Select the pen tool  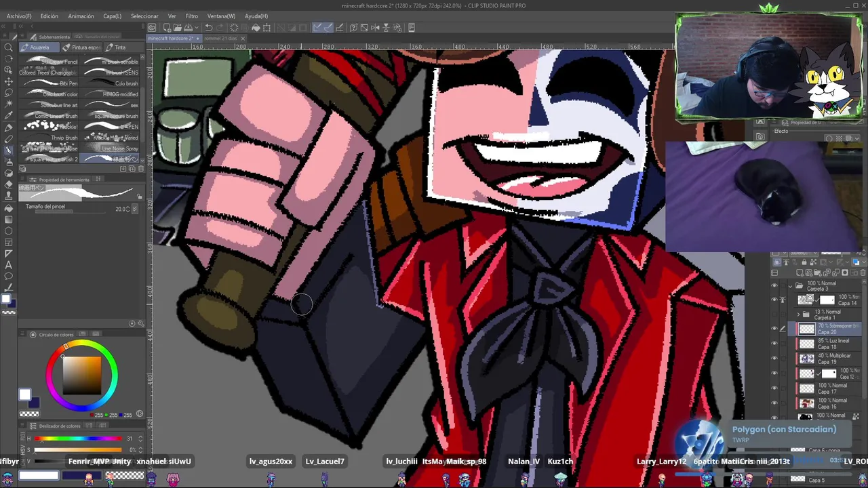tap(8, 127)
